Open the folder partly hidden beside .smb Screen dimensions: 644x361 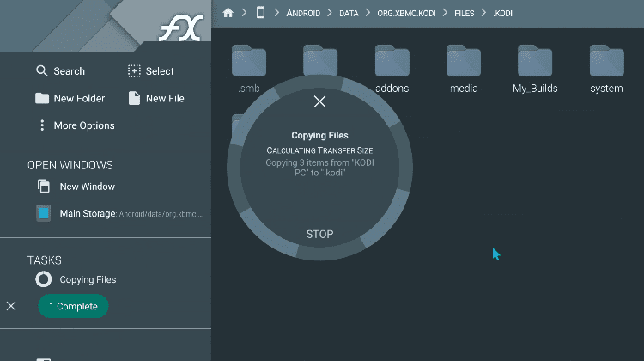tap(320, 60)
